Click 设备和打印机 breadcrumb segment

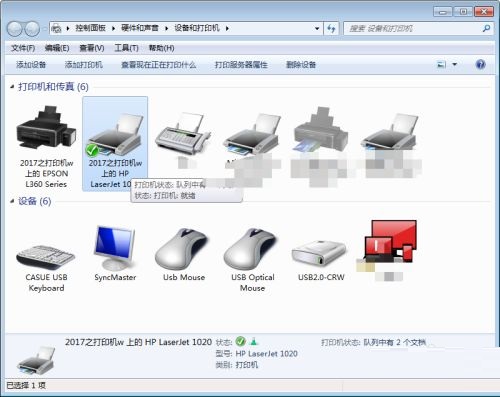coord(197,28)
